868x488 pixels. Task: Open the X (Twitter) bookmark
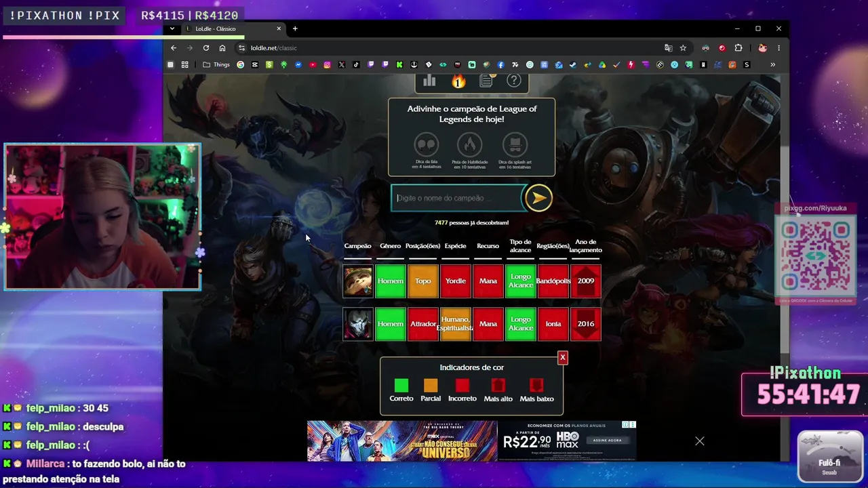point(342,65)
